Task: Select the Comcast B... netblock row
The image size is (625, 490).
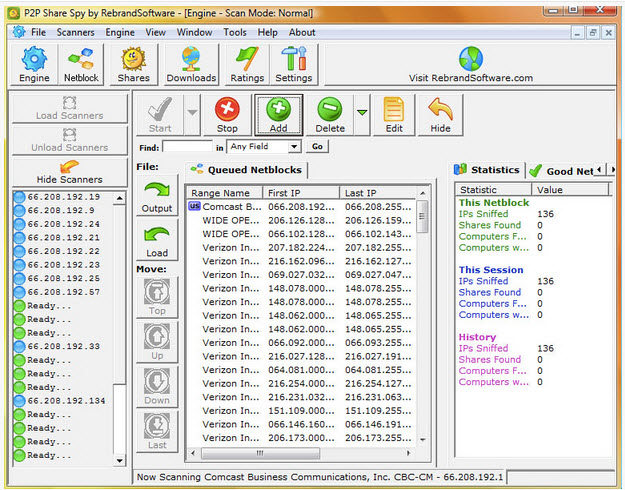Action: point(301,207)
